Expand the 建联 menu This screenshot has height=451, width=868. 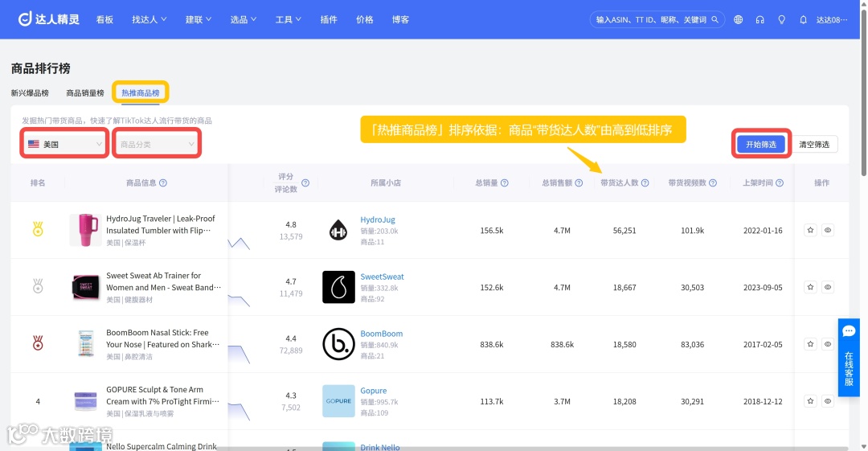click(199, 19)
